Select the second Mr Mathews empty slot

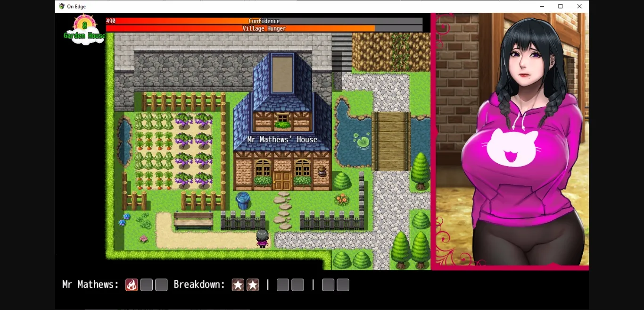click(x=147, y=285)
